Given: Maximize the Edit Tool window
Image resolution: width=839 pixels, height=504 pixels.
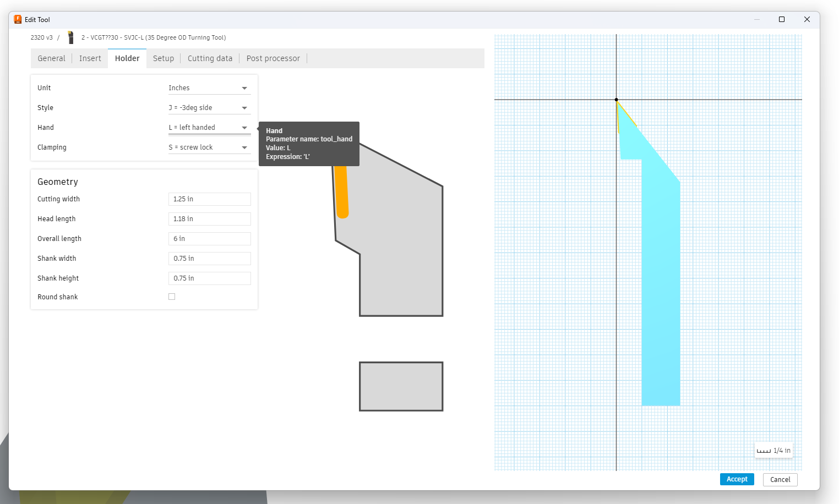Looking at the screenshot, I should pyautogui.click(x=781, y=19).
